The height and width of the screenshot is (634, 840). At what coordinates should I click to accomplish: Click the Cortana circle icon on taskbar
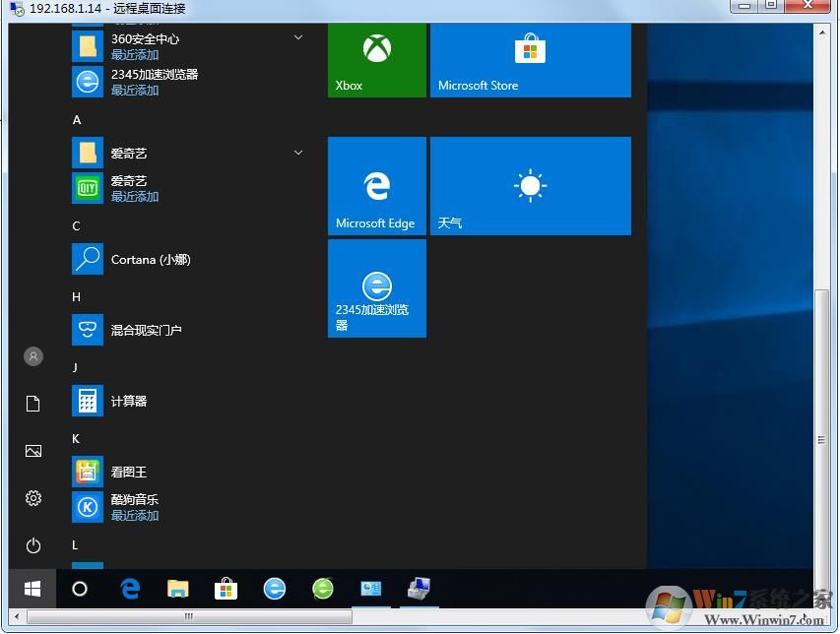[x=80, y=589]
